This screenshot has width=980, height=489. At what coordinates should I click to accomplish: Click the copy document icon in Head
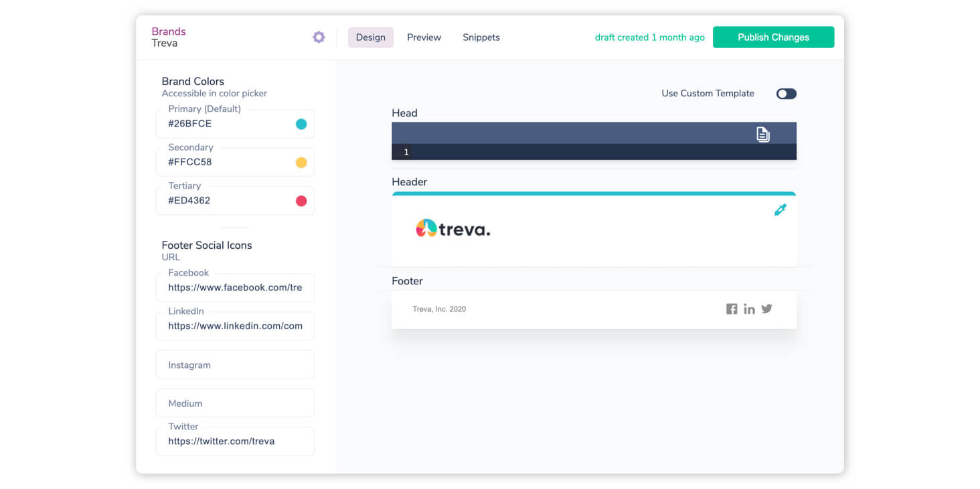[762, 134]
